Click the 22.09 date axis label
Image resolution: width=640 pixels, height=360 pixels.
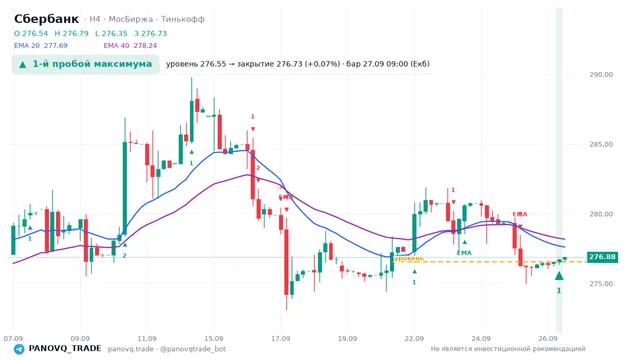pyautogui.click(x=414, y=339)
